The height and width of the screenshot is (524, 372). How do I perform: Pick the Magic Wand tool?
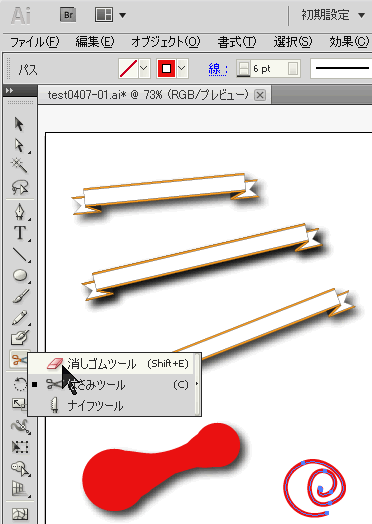pyautogui.click(x=19, y=165)
